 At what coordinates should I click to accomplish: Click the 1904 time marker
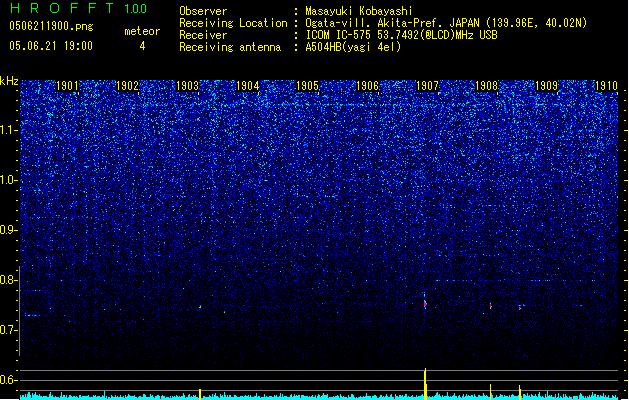[248, 85]
